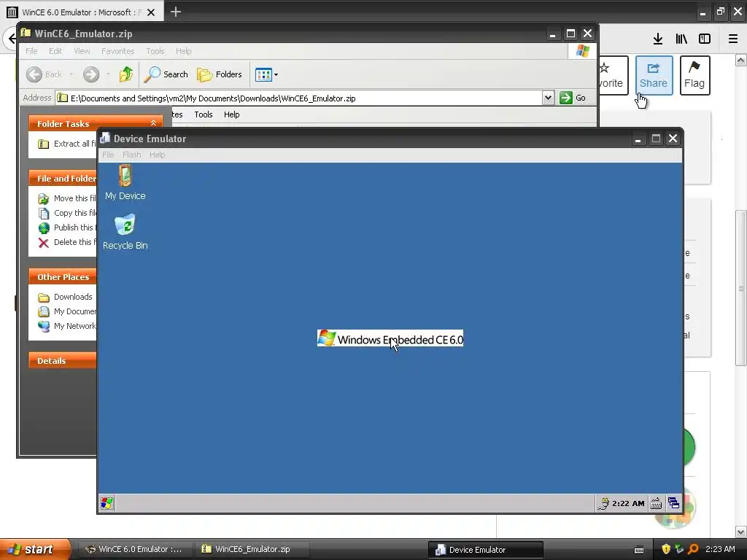
Task: Open My Network Places link
Action: (x=66, y=326)
